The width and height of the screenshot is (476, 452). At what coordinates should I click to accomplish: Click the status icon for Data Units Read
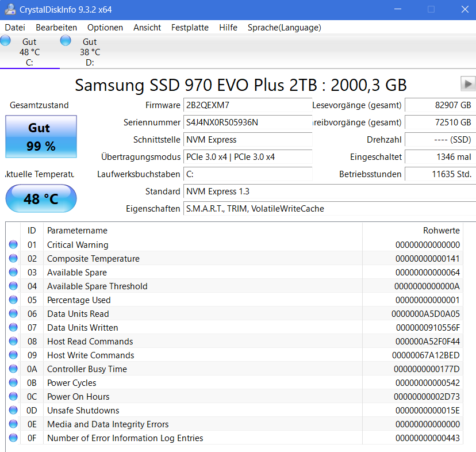(13, 313)
